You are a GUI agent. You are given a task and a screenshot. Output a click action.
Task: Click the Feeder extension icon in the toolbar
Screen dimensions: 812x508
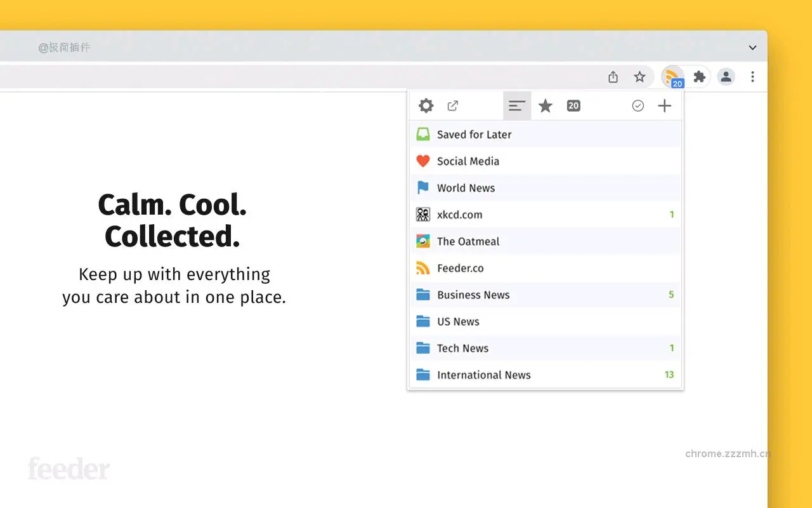coord(672,76)
